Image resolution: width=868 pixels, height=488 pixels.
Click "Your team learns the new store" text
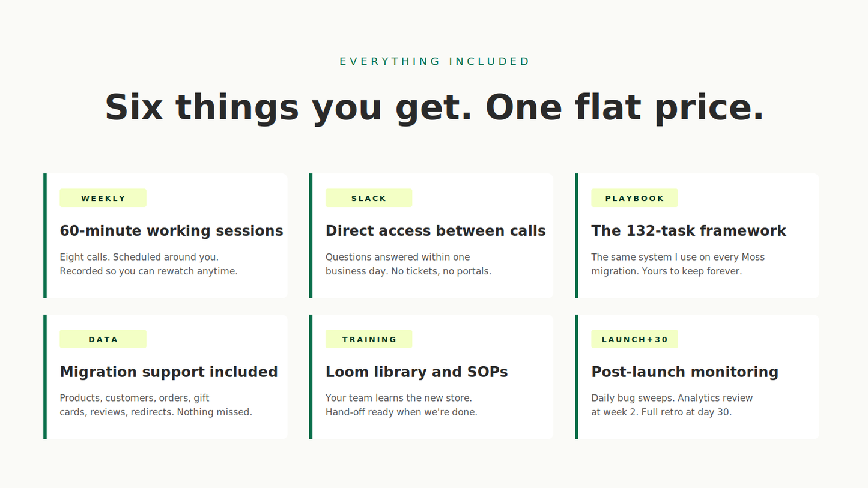click(401, 405)
